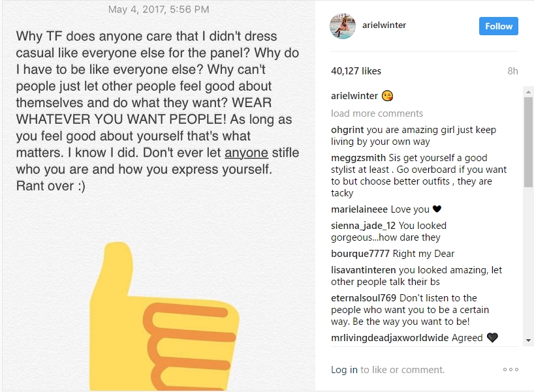Click the thumbs up emoji image
The width and height of the screenshot is (534, 392).
pos(164,316)
